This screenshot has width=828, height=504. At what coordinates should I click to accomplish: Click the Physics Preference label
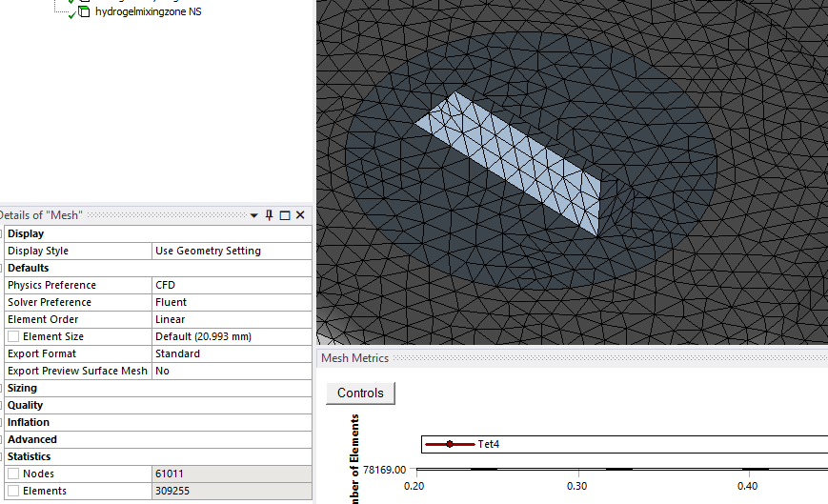(51, 285)
